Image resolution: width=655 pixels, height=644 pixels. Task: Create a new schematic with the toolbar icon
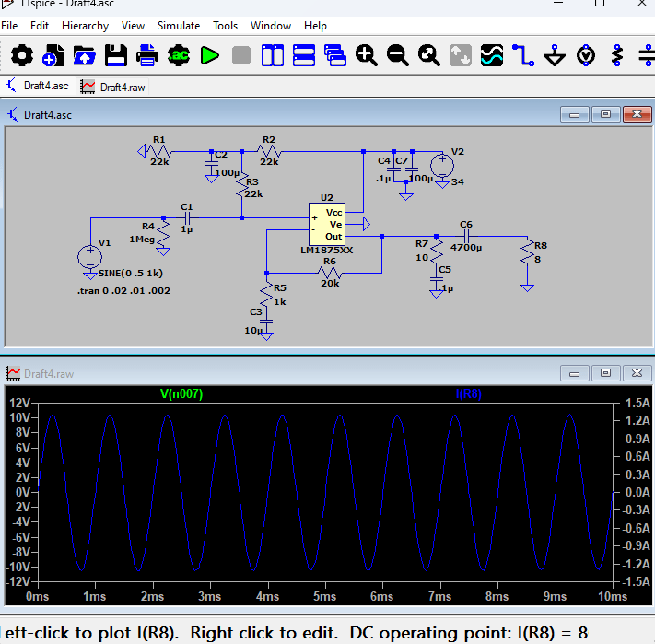click(53, 55)
